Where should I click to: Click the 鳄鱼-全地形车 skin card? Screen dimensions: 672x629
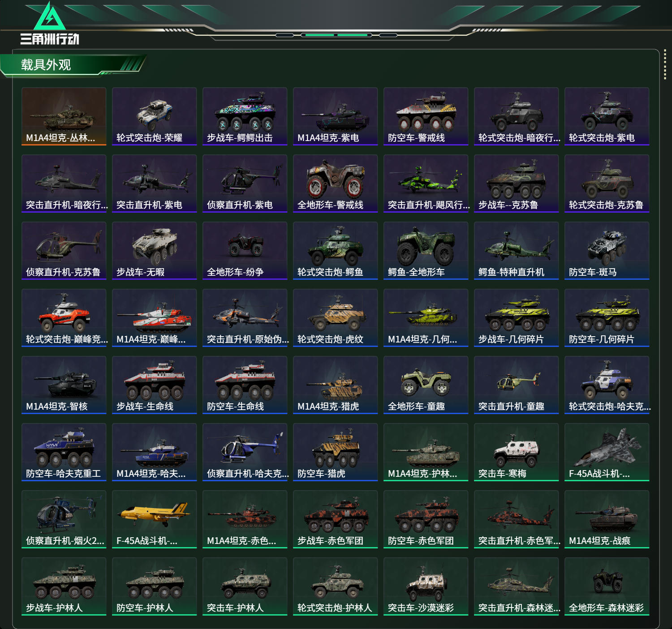pos(426,251)
